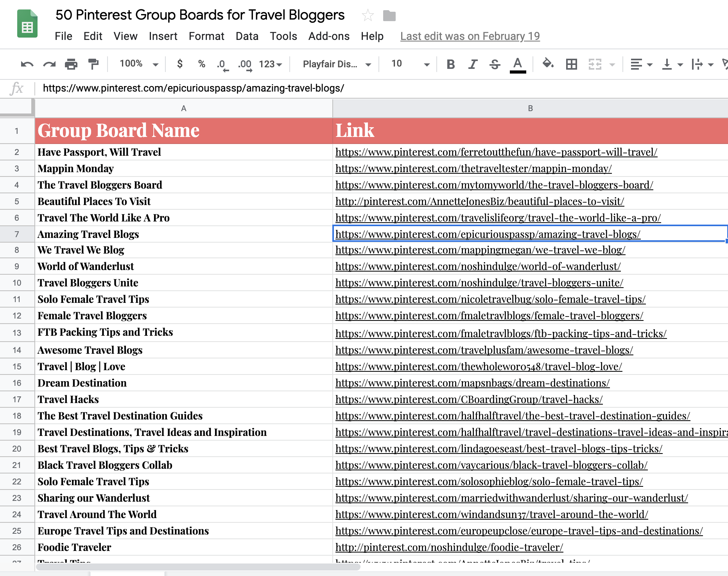Increase decimal places icon

coord(245,65)
